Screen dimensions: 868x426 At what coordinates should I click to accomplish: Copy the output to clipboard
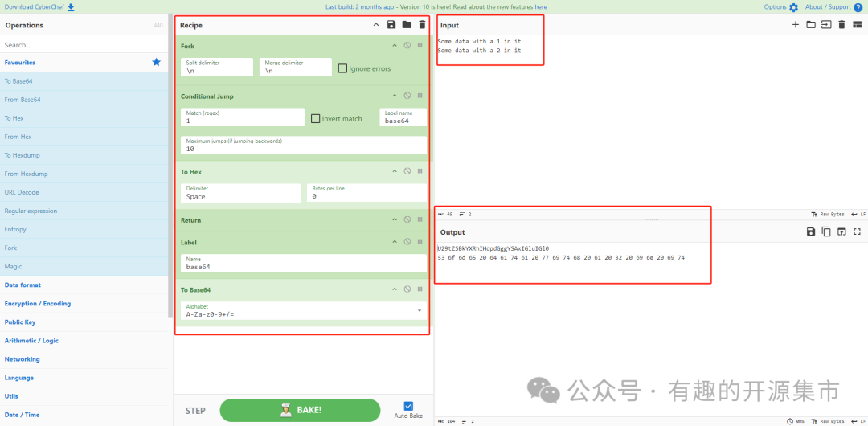[x=826, y=232]
